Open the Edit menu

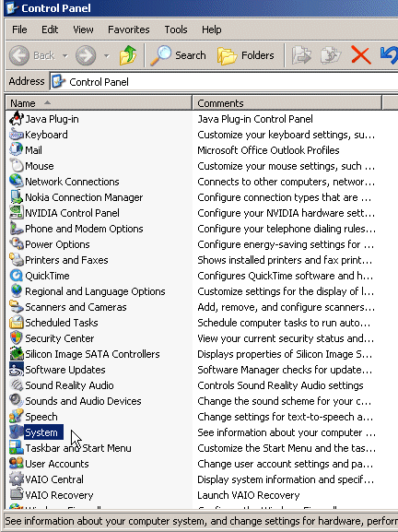coord(50,30)
